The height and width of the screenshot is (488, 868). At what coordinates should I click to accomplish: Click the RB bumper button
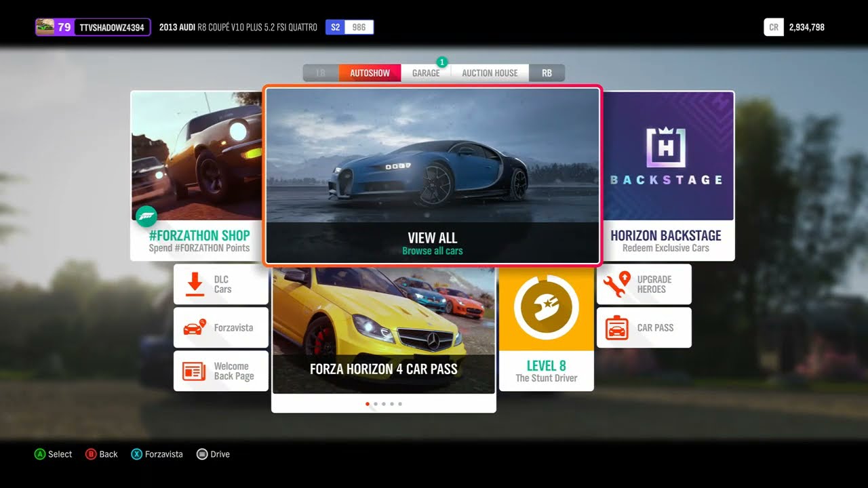tap(547, 73)
